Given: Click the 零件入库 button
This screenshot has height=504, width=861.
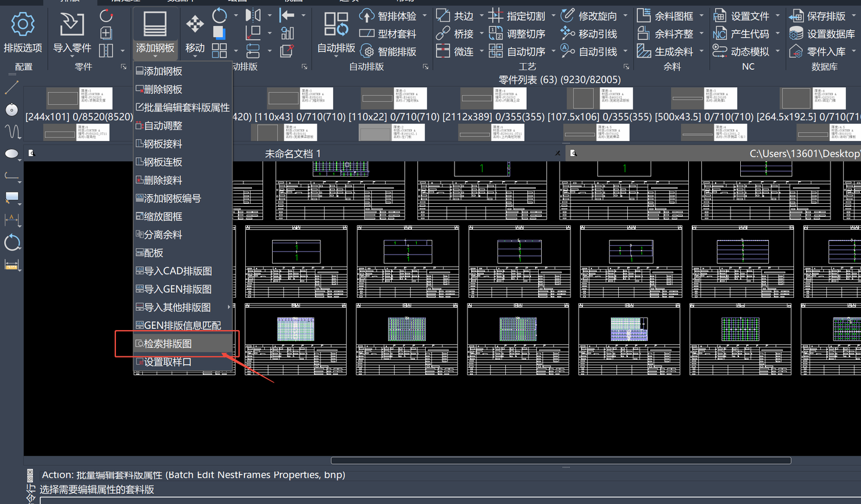Looking at the screenshot, I should click(817, 51).
